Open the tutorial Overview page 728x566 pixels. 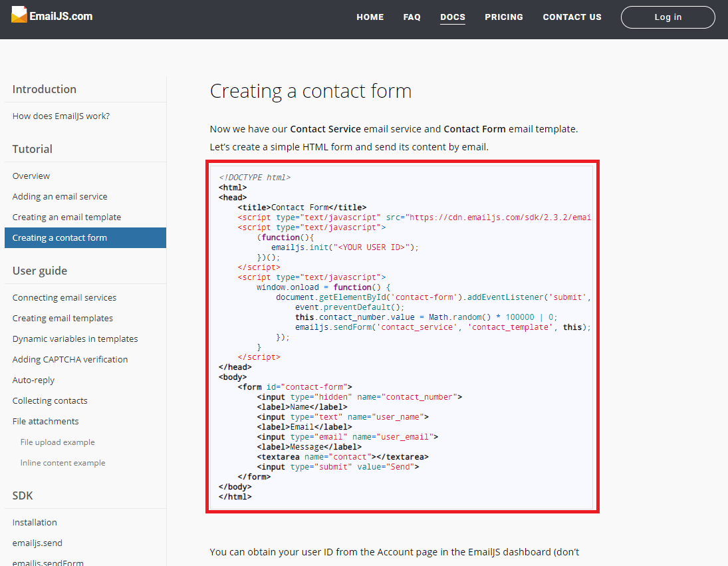point(31,176)
